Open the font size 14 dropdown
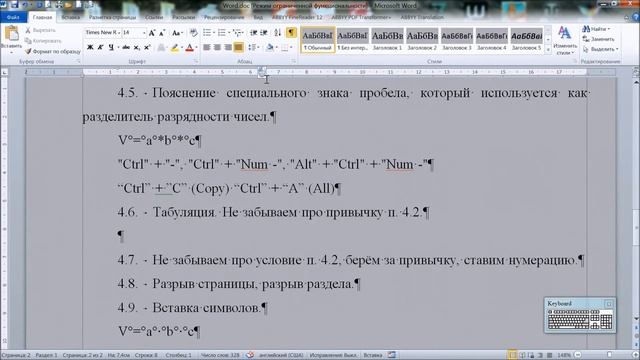This screenshot has height=360, width=640. [143, 33]
